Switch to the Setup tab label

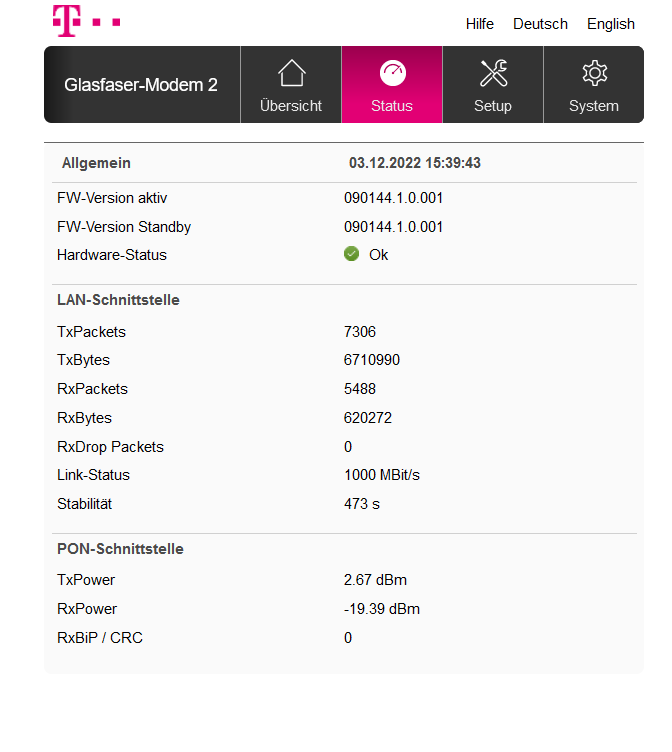(x=493, y=106)
